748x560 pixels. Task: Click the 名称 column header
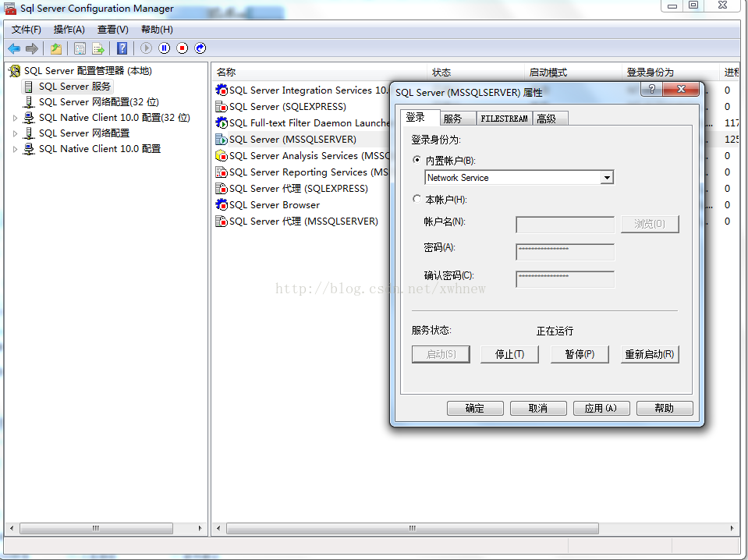(x=320, y=73)
